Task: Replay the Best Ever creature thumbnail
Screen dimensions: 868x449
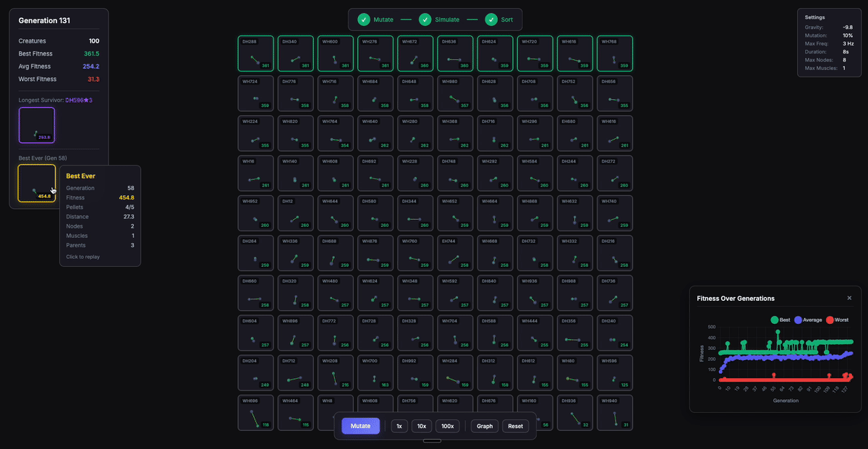Action: pyautogui.click(x=37, y=183)
